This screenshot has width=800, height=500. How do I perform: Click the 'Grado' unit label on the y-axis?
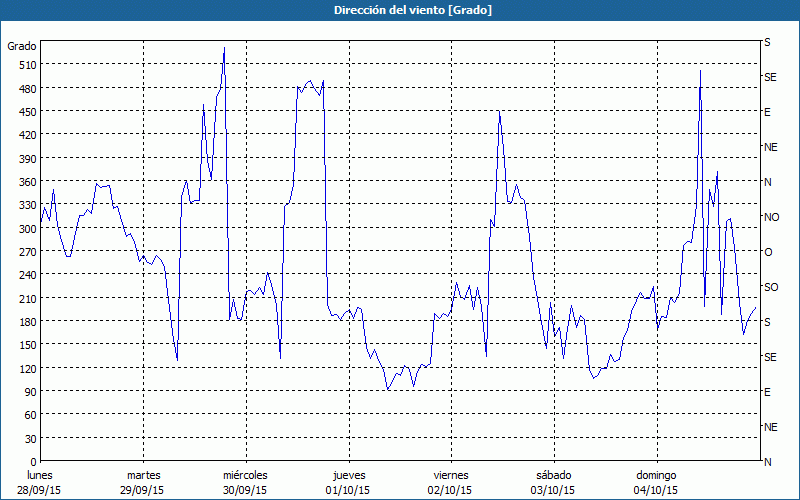coord(22,46)
